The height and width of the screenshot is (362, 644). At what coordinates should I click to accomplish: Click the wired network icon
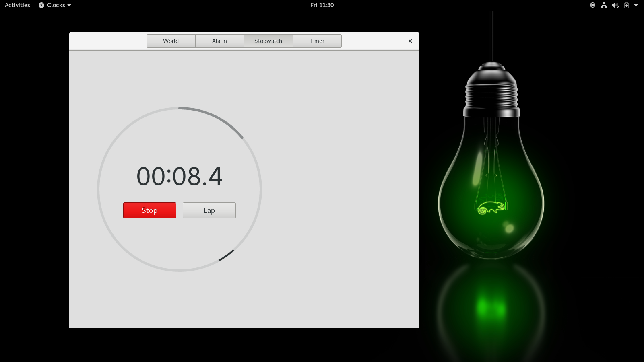coord(604,5)
